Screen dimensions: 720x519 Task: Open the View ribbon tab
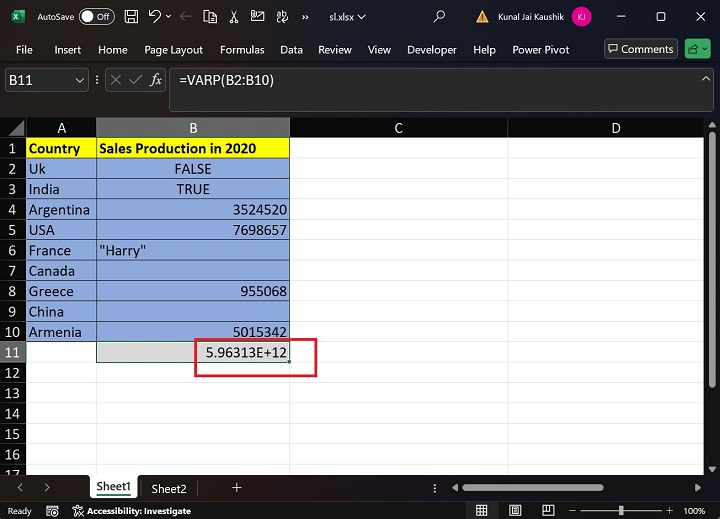(379, 50)
